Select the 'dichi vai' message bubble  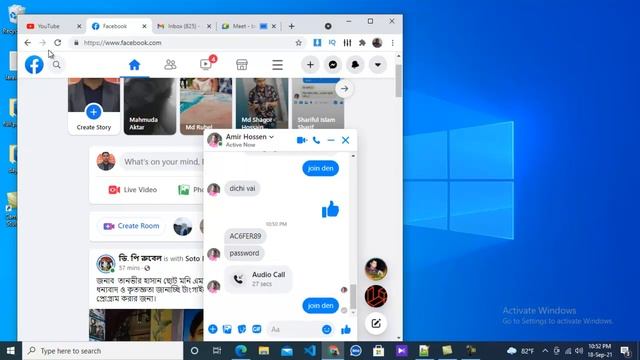[x=242, y=188]
